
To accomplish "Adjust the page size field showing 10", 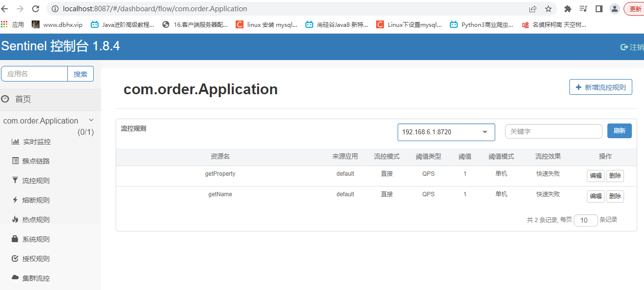I will pos(585,220).
